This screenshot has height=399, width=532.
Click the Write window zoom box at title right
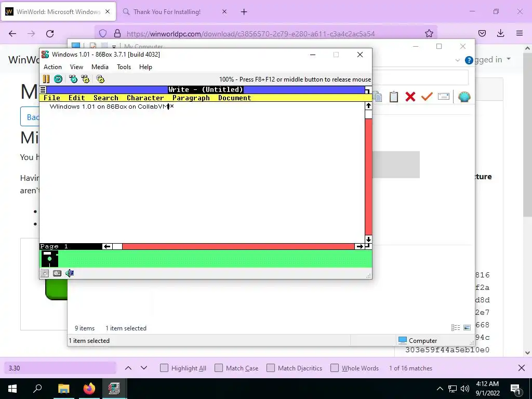(368, 89)
